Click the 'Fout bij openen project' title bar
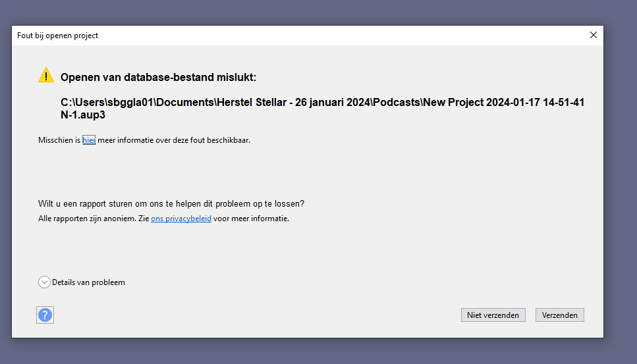The image size is (637, 364). point(263,36)
